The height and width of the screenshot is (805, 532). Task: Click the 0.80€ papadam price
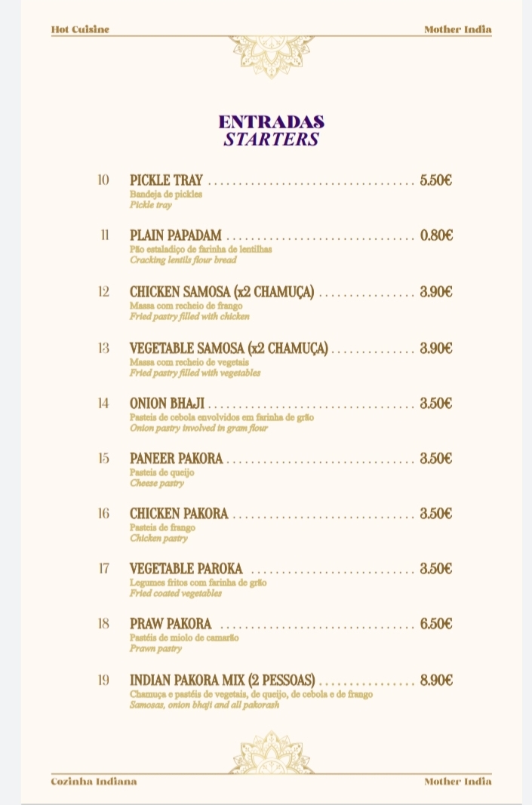pos(436,235)
